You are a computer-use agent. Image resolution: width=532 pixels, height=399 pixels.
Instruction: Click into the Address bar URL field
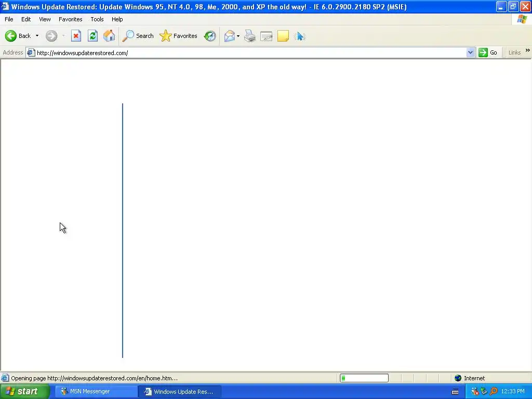251,53
